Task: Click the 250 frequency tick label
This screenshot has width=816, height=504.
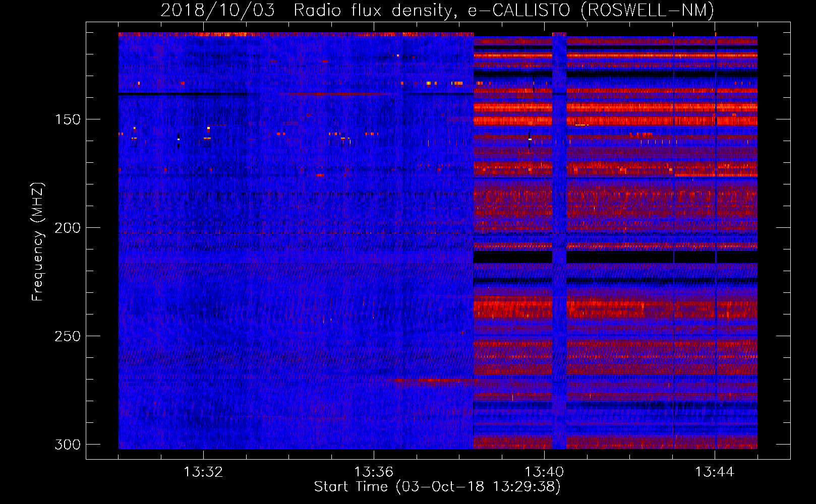Action: pyautogui.click(x=68, y=336)
